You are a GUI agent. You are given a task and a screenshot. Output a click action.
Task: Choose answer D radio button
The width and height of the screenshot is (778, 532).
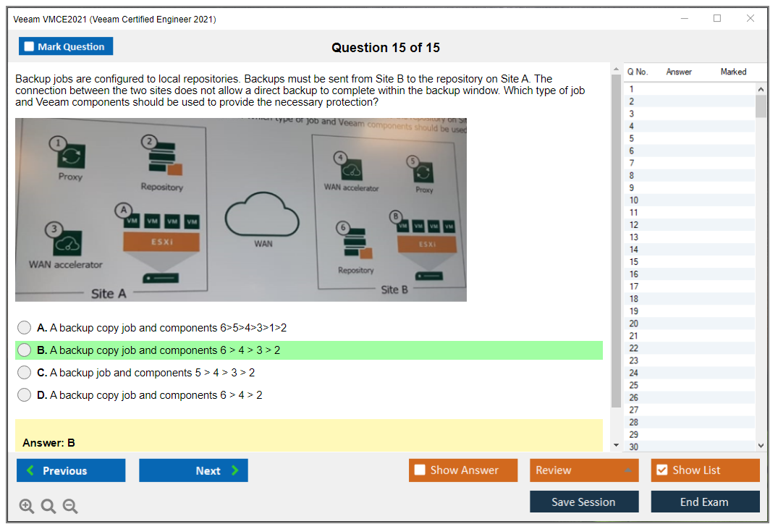tap(25, 395)
